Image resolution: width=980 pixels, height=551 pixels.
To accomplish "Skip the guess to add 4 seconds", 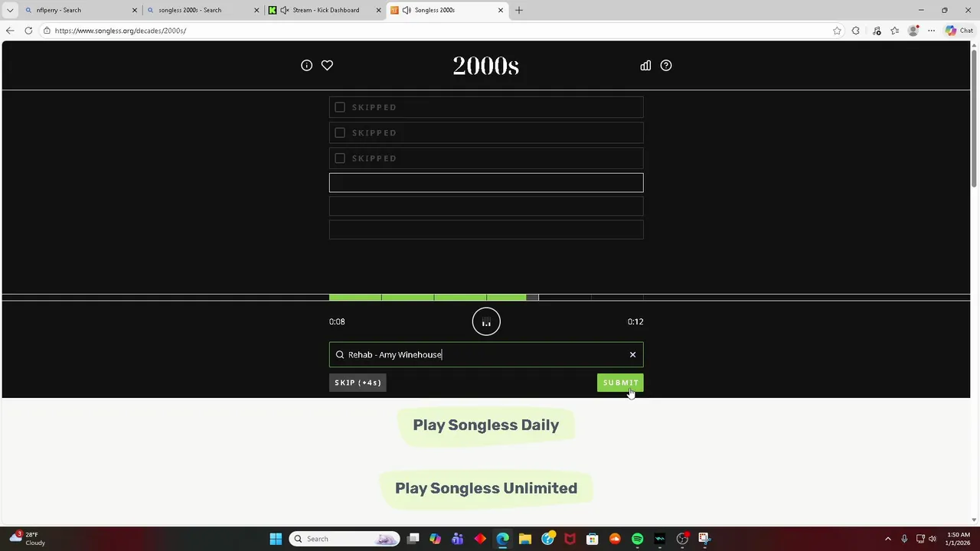I will [358, 383].
